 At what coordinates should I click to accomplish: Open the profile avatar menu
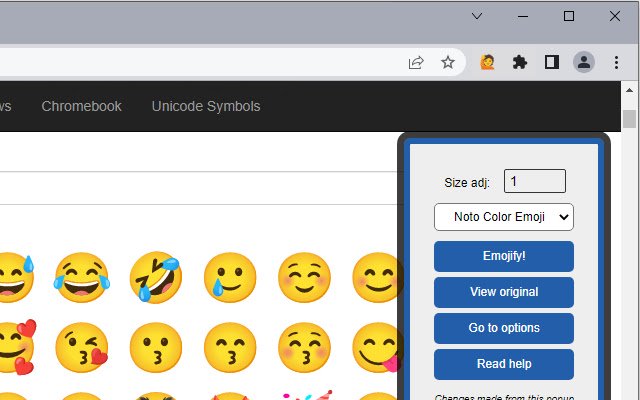coord(584,62)
